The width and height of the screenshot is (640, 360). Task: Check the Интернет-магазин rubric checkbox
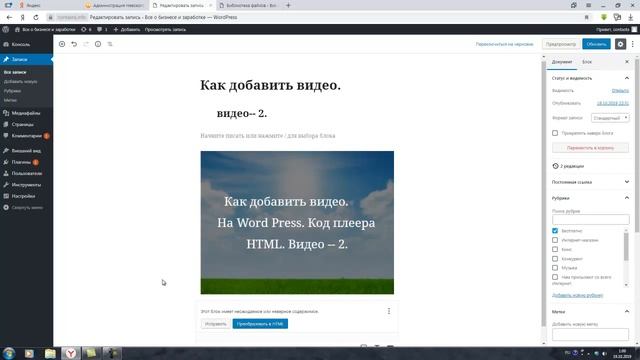coord(555,240)
